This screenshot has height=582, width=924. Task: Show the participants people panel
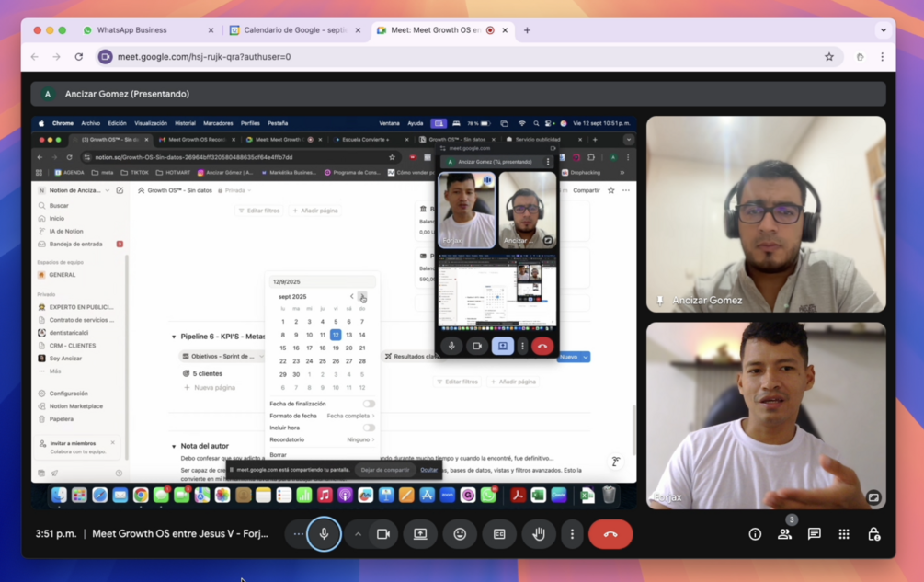point(784,534)
